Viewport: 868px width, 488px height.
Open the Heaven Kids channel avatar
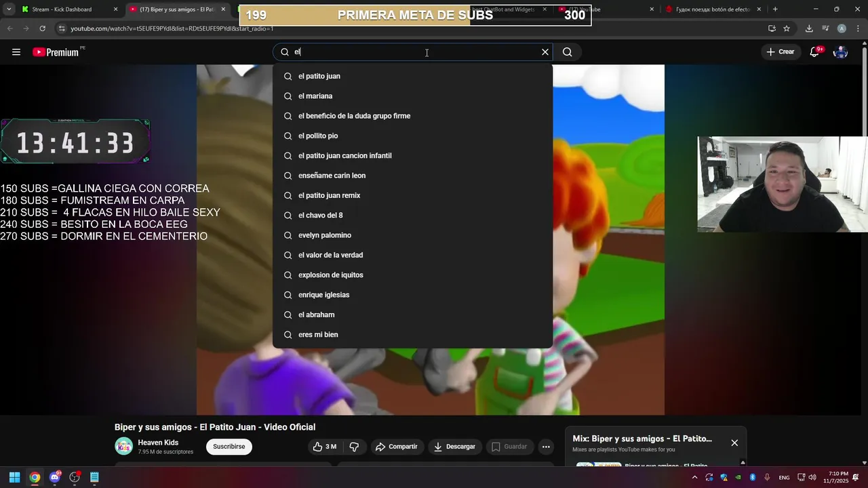(x=123, y=447)
